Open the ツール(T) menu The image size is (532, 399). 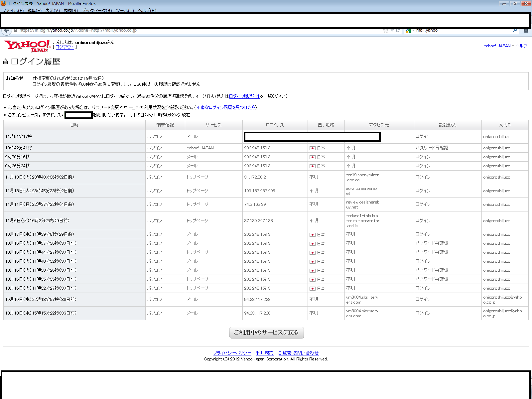[125, 10]
